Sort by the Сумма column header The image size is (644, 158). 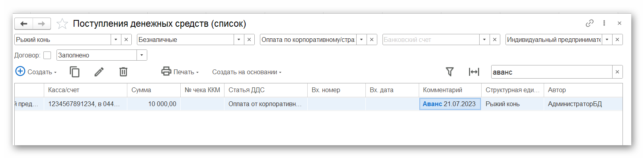(x=154, y=90)
